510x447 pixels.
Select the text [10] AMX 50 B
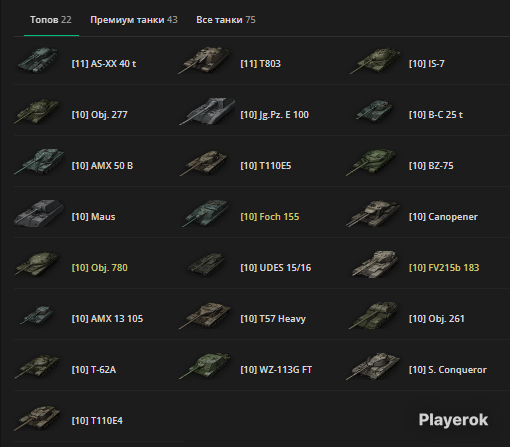102,166
